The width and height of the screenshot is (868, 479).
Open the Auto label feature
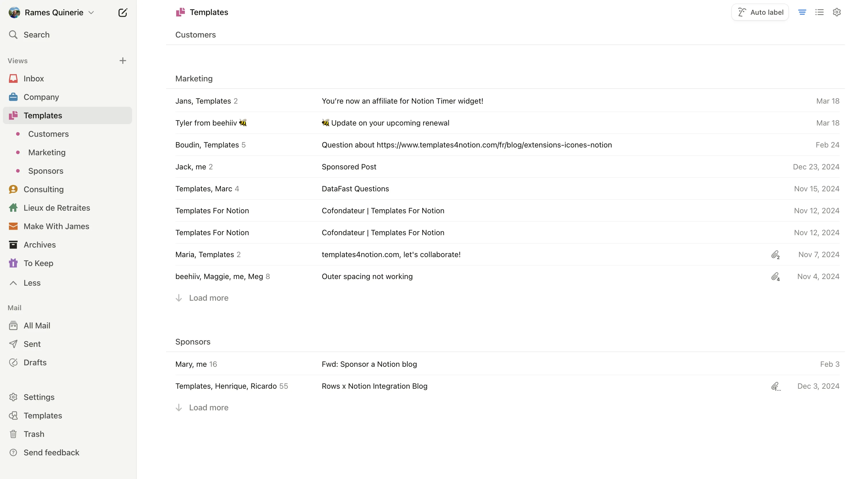tap(760, 12)
